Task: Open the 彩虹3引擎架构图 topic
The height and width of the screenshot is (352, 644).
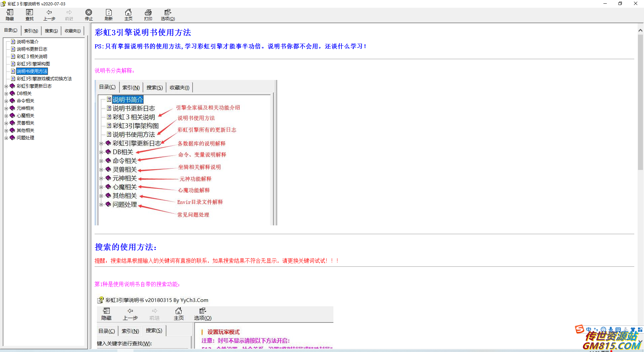Action: [33, 64]
